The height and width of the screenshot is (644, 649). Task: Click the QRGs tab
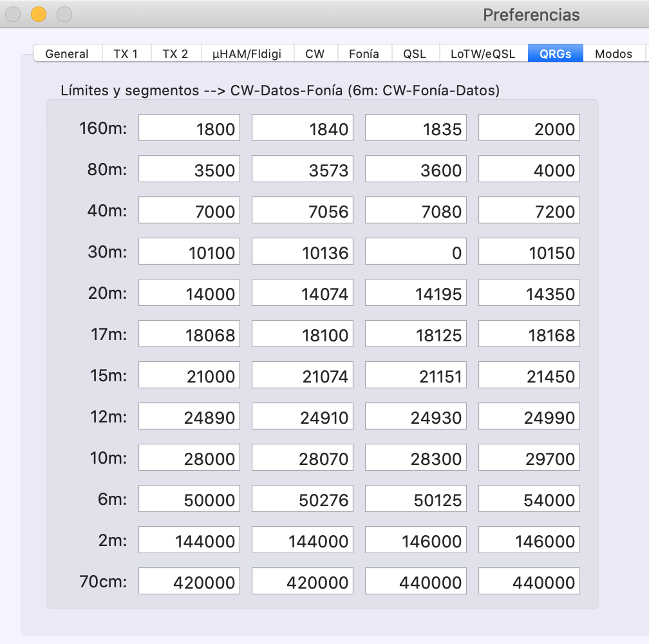pos(555,53)
